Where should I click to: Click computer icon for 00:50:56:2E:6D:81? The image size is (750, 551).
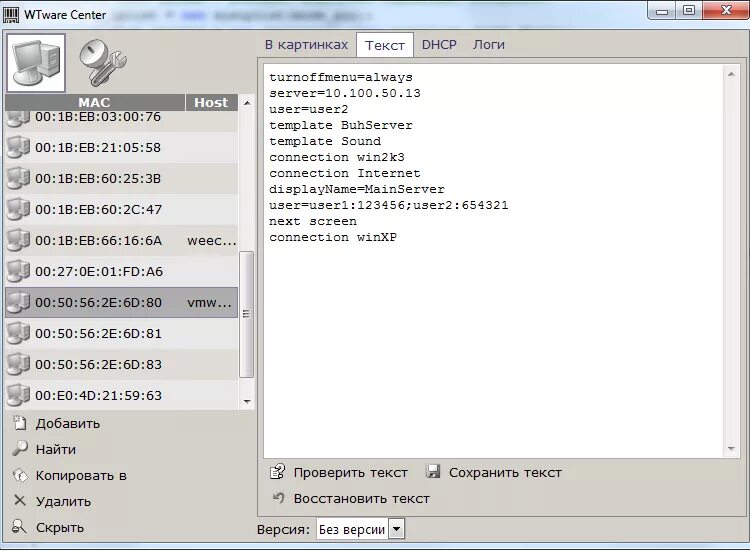click(x=18, y=333)
